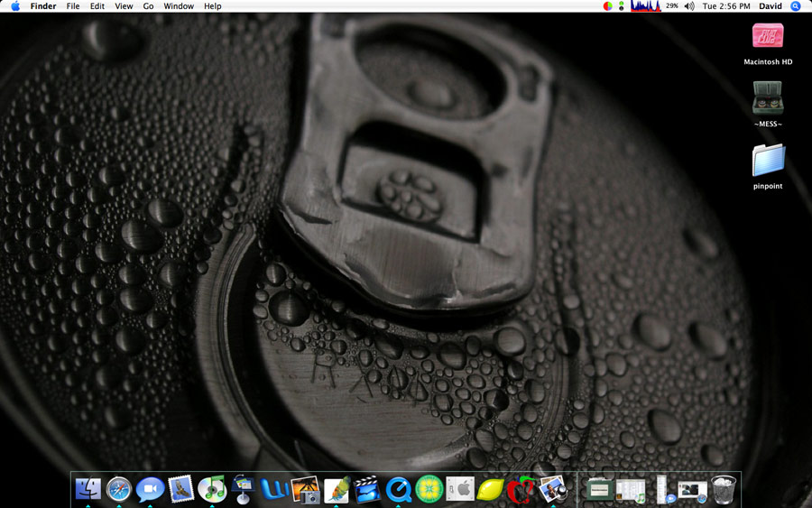812x508 pixels.
Task: Open the Edit menu
Action: point(97,6)
